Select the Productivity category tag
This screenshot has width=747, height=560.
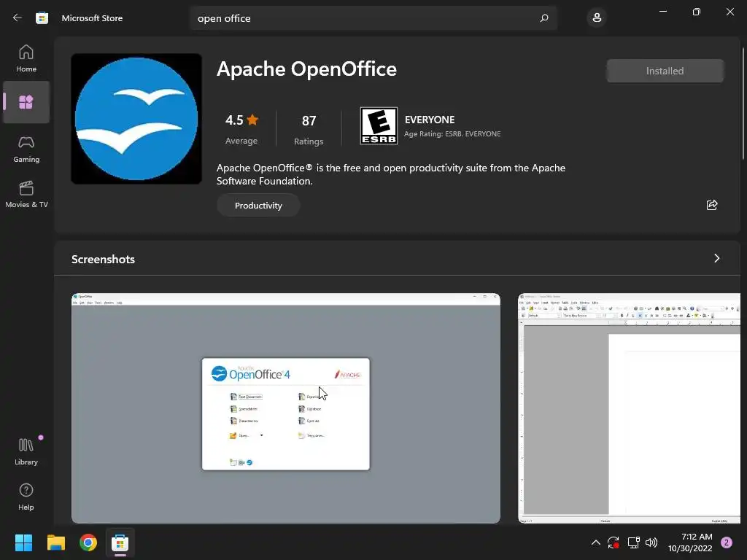point(258,205)
